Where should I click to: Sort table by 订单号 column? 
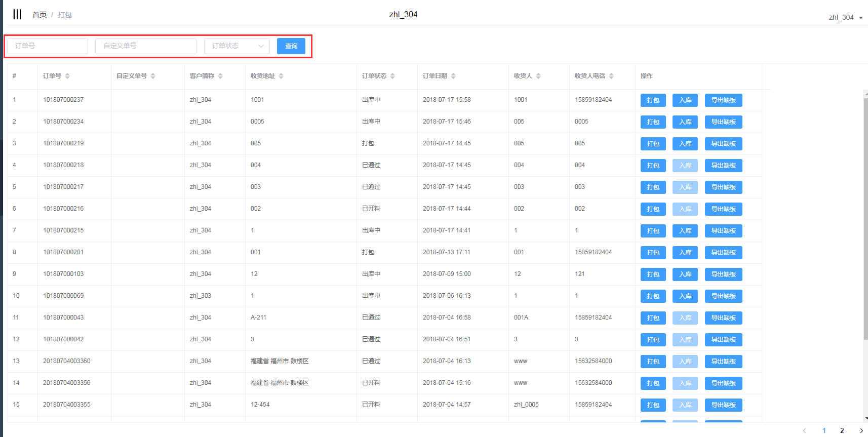(x=67, y=76)
